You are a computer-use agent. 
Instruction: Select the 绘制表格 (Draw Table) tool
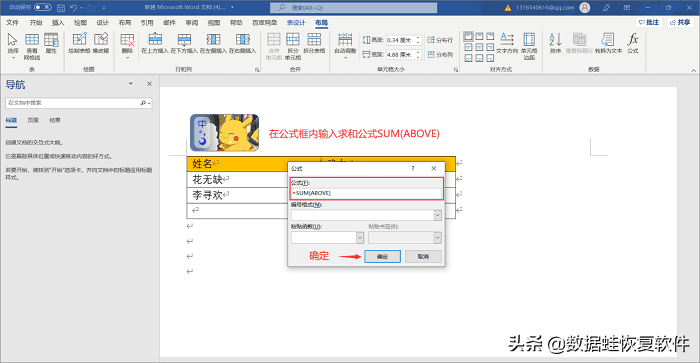[79, 44]
